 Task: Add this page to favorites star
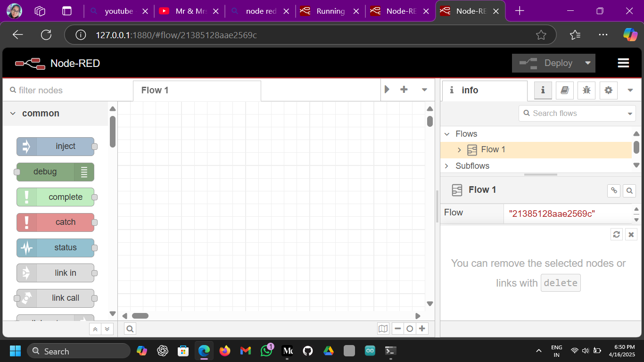[x=541, y=35]
